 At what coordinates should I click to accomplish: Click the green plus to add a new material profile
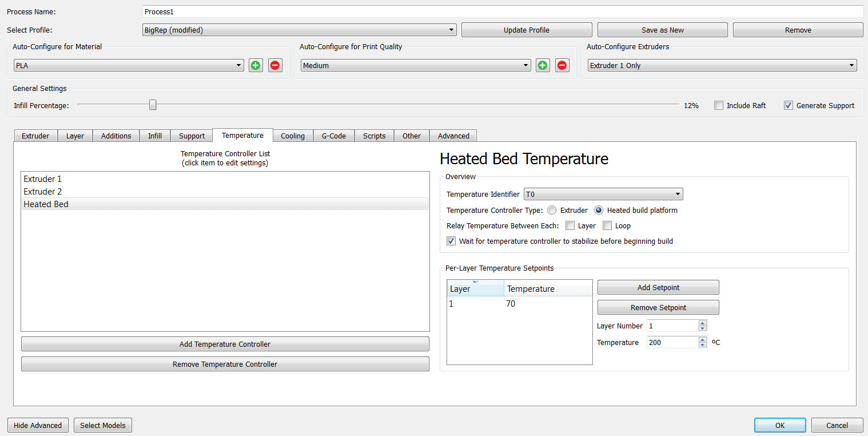[256, 65]
